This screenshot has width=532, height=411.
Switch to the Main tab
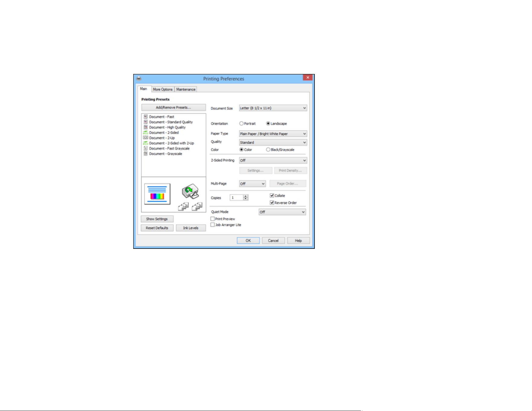coord(143,89)
